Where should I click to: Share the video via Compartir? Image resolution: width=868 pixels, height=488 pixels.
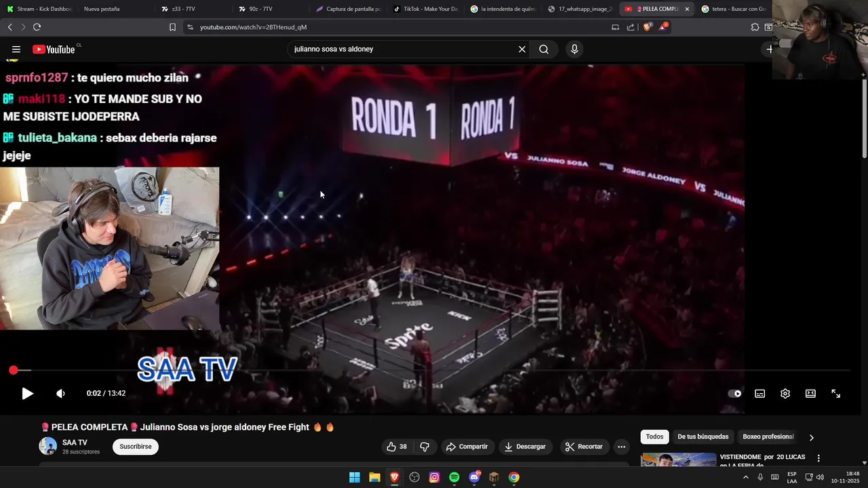467,447
